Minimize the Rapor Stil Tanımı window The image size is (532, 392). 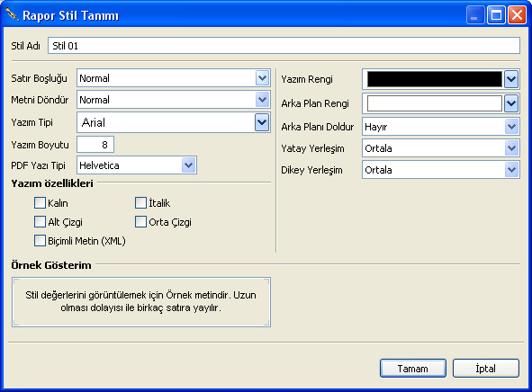475,15
